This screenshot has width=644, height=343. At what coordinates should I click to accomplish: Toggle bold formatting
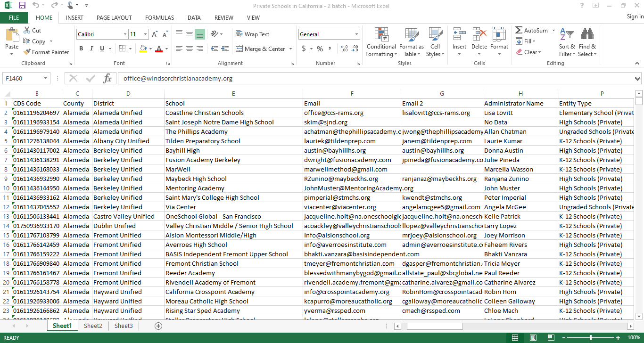click(81, 49)
